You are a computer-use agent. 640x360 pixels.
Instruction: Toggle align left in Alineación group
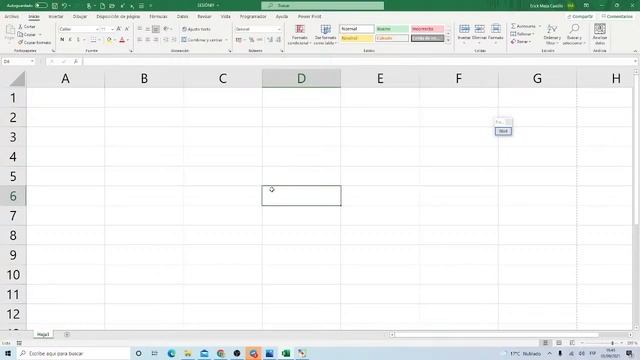tap(140, 40)
